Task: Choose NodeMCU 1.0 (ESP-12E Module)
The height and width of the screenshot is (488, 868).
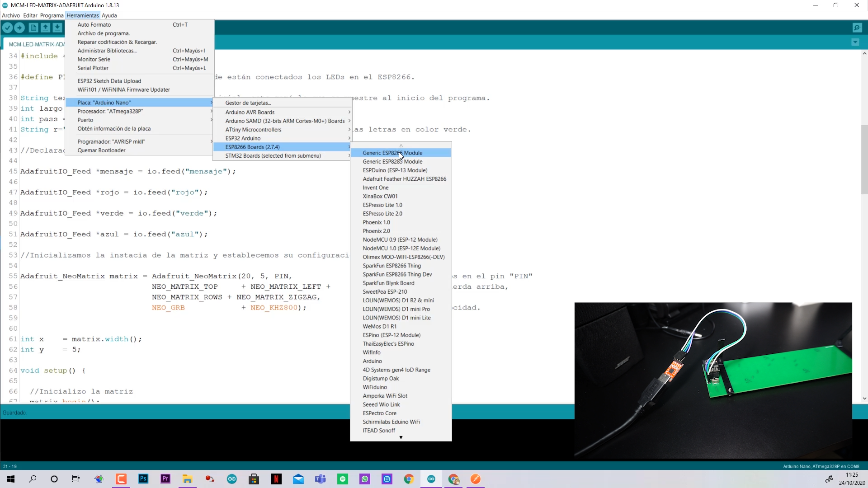Action: click(401, 248)
